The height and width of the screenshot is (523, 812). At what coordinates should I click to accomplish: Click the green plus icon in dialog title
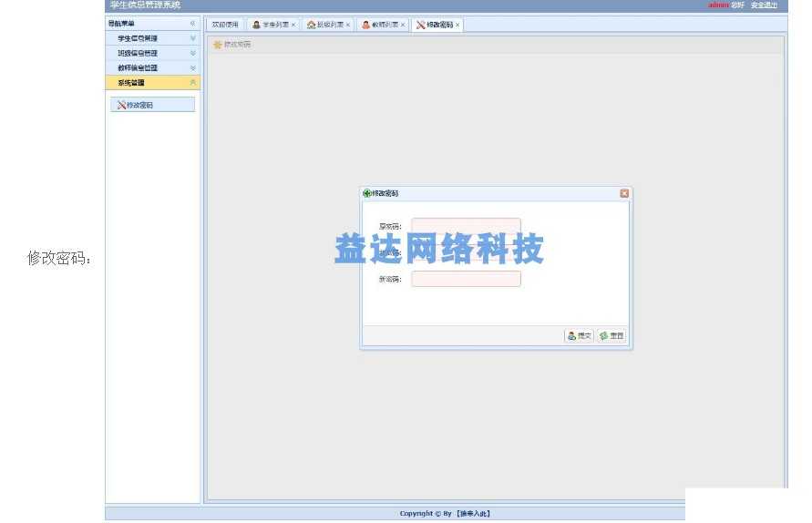tap(366, 193)
